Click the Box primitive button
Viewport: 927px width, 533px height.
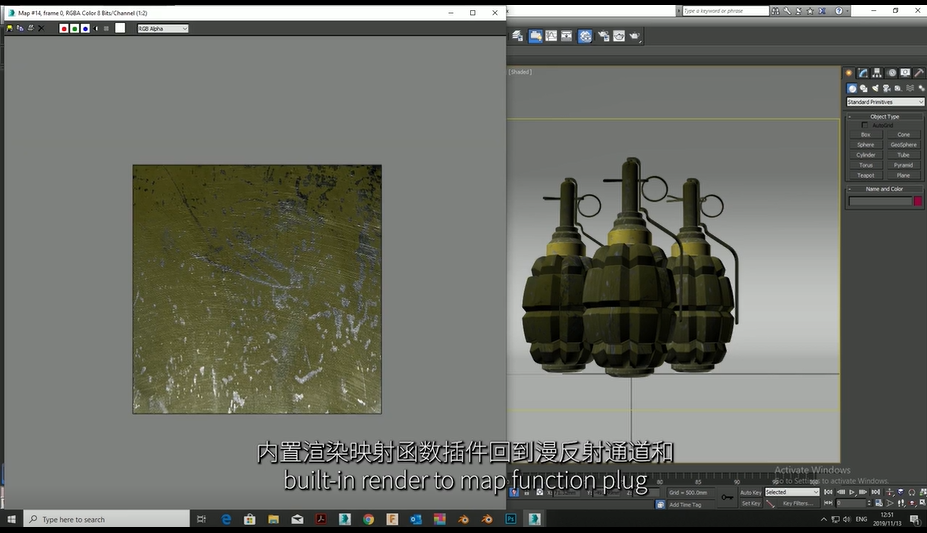tap(866, 135)
